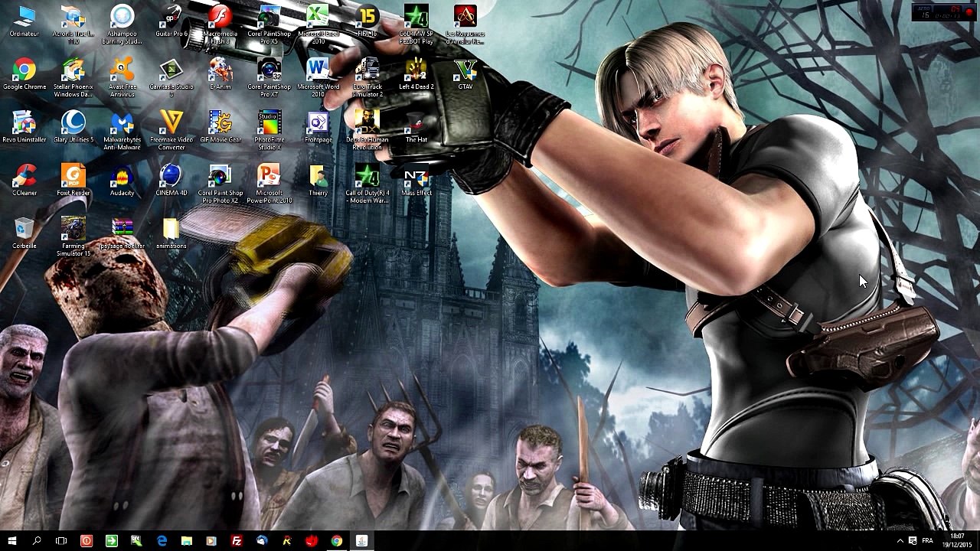This screenshot has height=551, width=980.
Task: Open the red power icon app in taskbar
Action: point(87,541)
